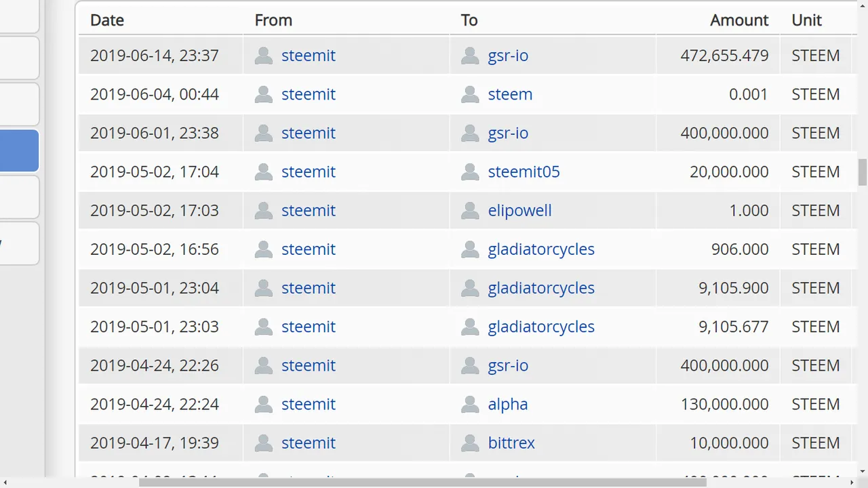This screenshot has height=488, width=868.
Task: Click avatar icon beside gsr-io on 2019-06-14 row
Action: pyautogui.click(x=470, y=56)
